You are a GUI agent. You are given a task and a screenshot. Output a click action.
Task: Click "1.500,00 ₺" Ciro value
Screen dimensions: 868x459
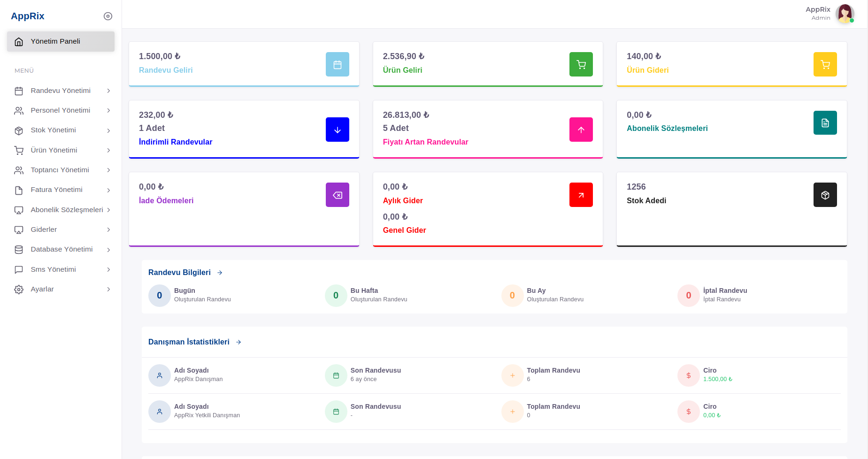click(718, 379)
